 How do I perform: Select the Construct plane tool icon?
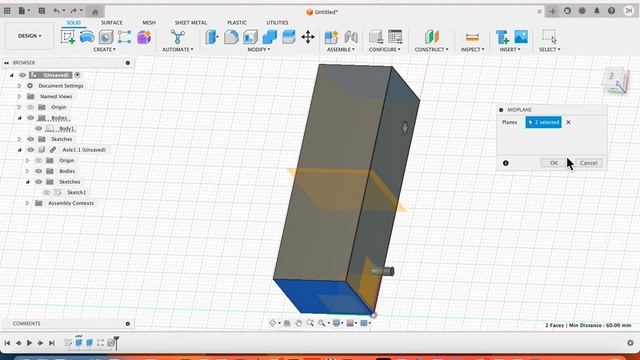431,37
